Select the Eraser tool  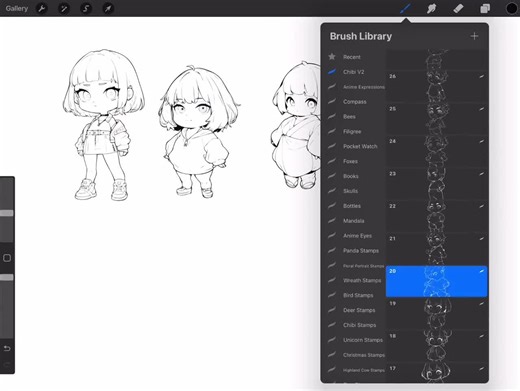pos(458,8)
